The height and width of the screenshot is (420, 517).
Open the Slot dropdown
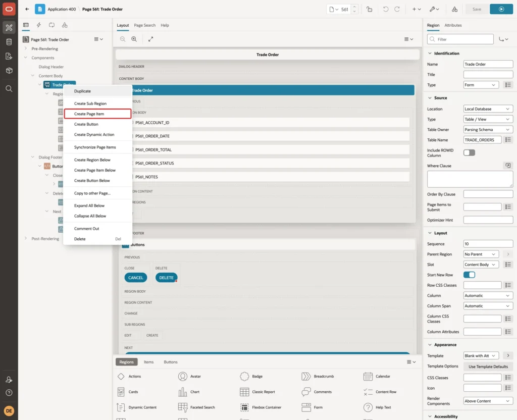click(481, 265)
